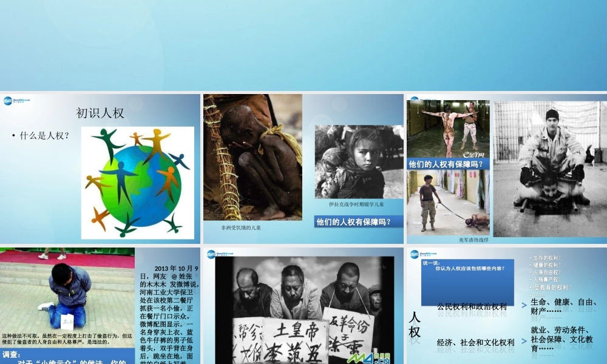Click the logo on the 说一说 slide

423,254
